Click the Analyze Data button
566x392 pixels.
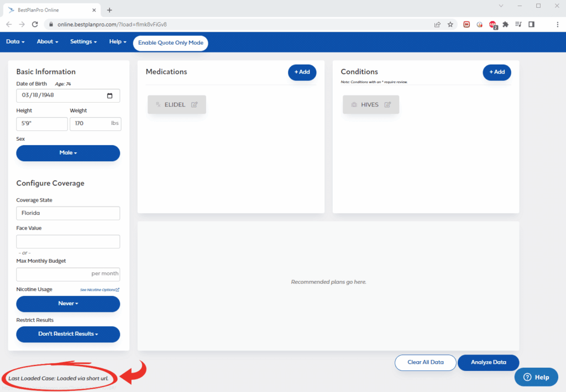[x=488, y=363]
